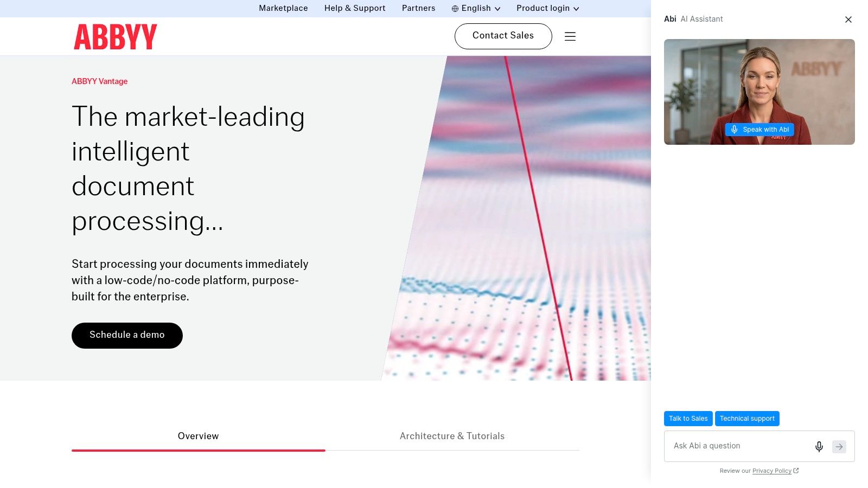Image resolution: width=868 pixels, height=488 pixels.
Task: Open the Privacy Policy link
Action: click(772, 471)
